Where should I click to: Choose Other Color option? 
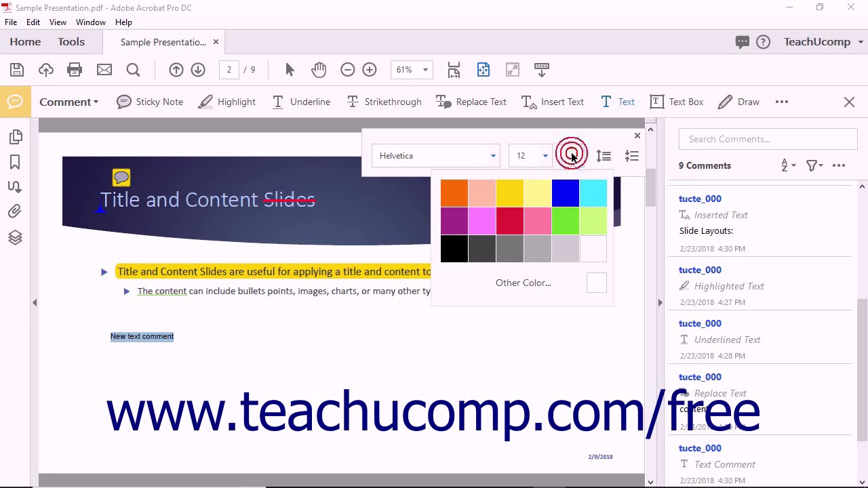[524, 283]
